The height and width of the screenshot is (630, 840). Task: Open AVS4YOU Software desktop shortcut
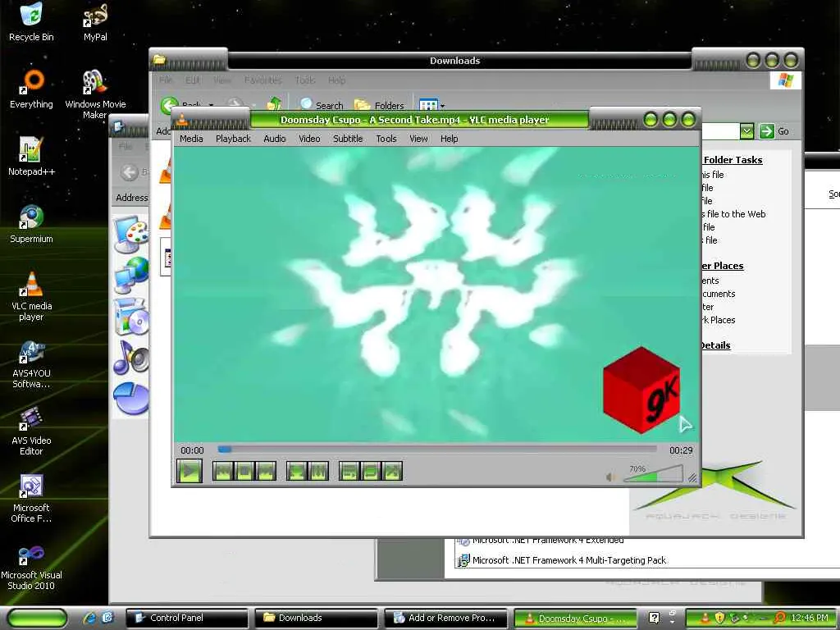31,364
